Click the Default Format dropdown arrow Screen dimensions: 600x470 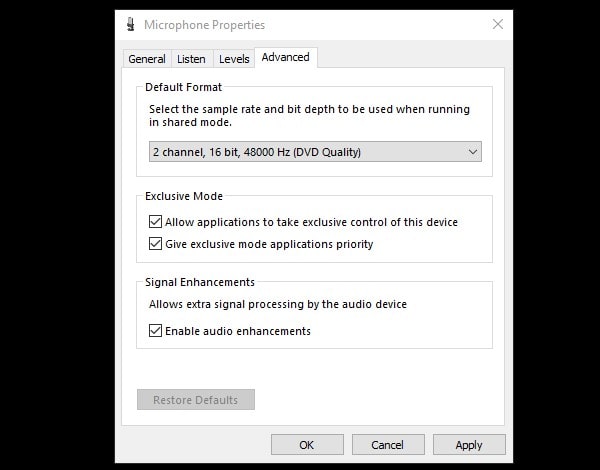pyautogui.click(x=472, y=152)
